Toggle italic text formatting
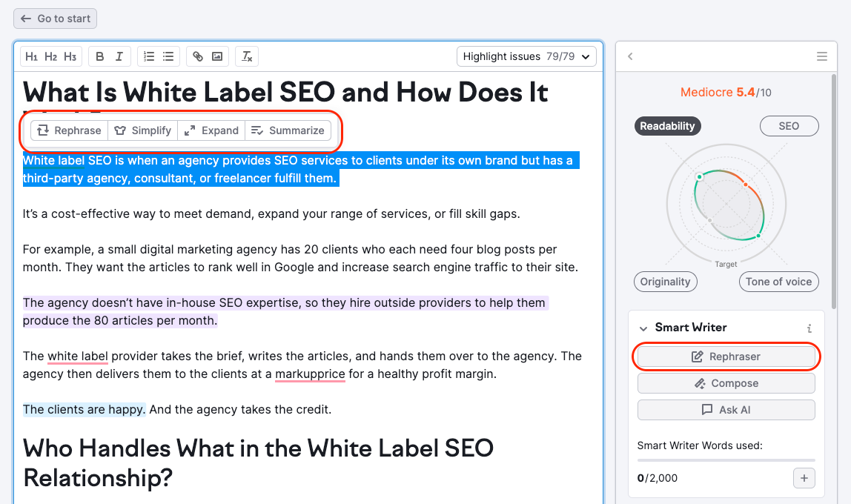The height and width of the screenshot is (504, 851). [119, 56]
